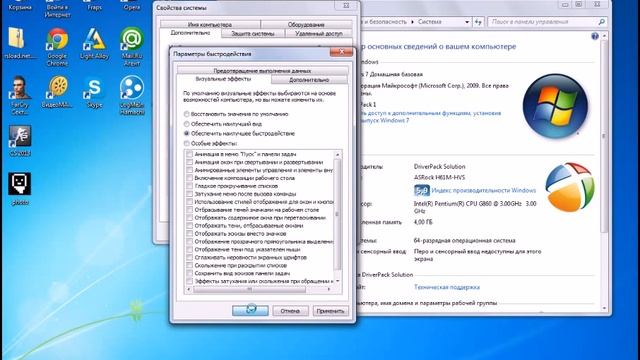Click the OK button in performance options

tap(250, 311)
